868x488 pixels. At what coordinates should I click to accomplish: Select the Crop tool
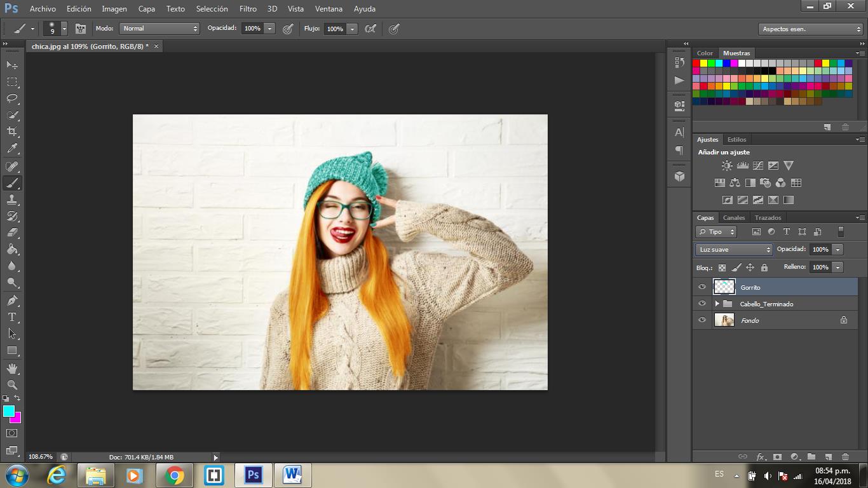12,132
